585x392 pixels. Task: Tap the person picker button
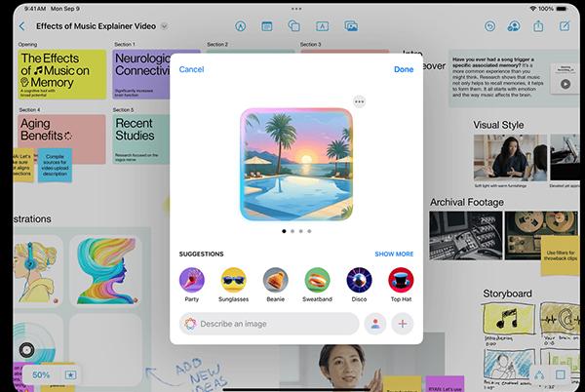click(x=375, y=324)
